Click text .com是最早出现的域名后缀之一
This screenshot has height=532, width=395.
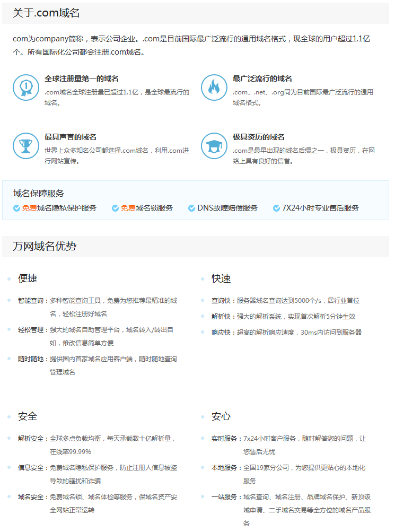(x=278, y=151)
